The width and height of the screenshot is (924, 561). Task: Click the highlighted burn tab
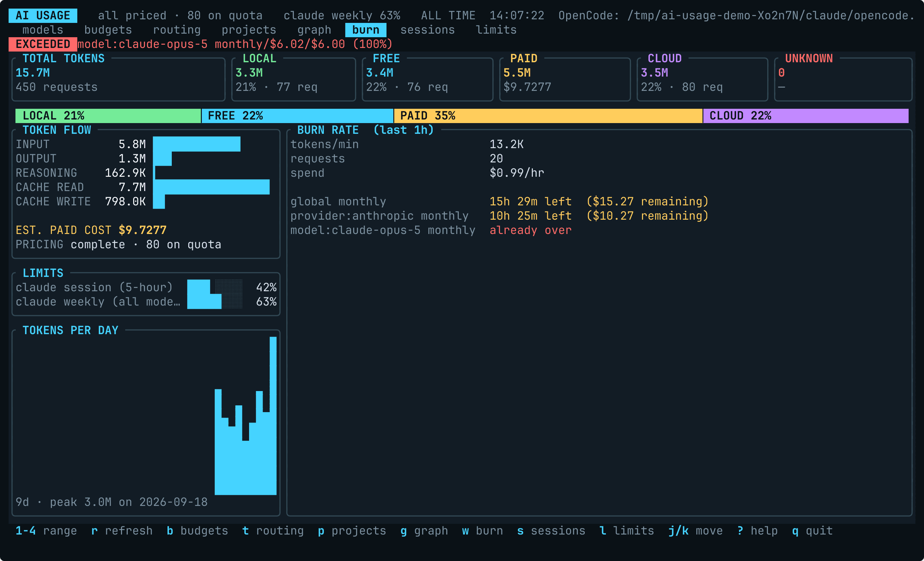tap(366, 30)
